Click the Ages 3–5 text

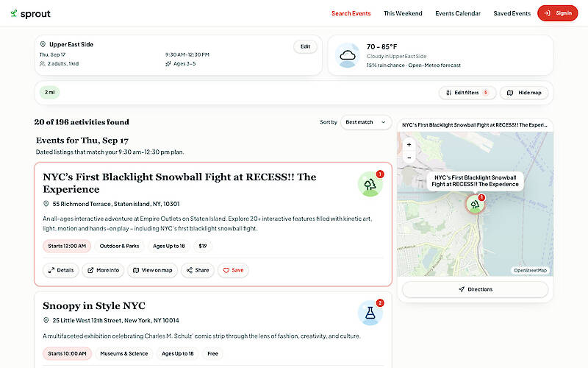pos(184,64)
